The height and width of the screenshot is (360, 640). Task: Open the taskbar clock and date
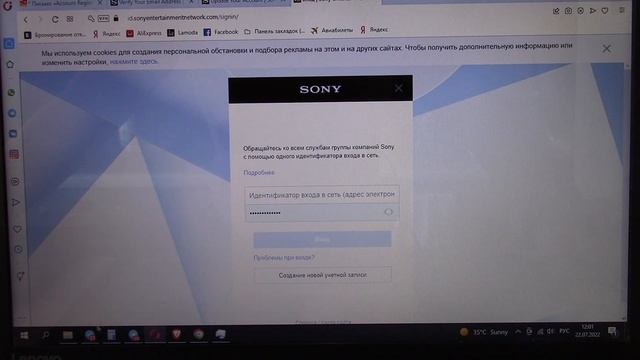[x=587, y=331]
